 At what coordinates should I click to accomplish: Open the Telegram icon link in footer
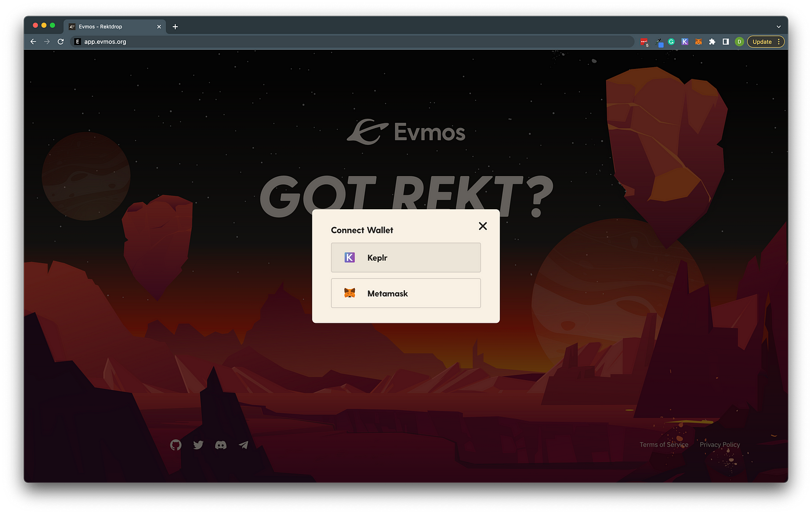(244, 445)
